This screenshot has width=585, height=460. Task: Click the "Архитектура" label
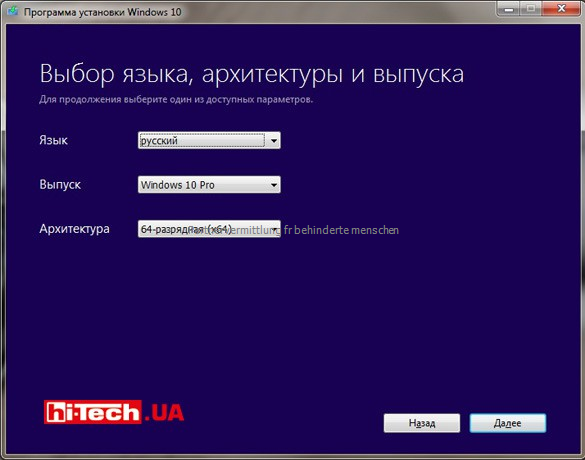74,228
